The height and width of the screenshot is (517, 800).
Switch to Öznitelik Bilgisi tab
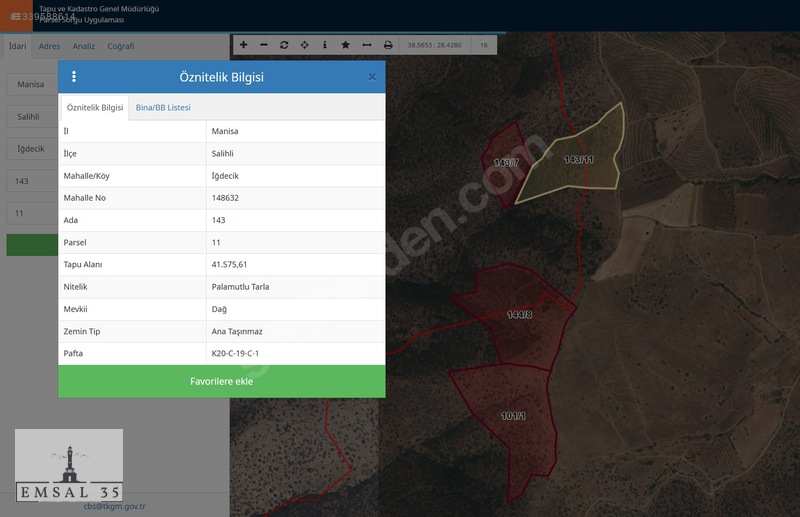[95, 108]
